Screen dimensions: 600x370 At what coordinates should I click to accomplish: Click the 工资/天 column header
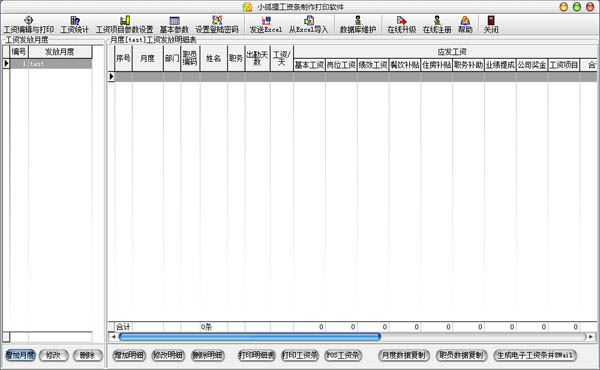coord(282,59)
